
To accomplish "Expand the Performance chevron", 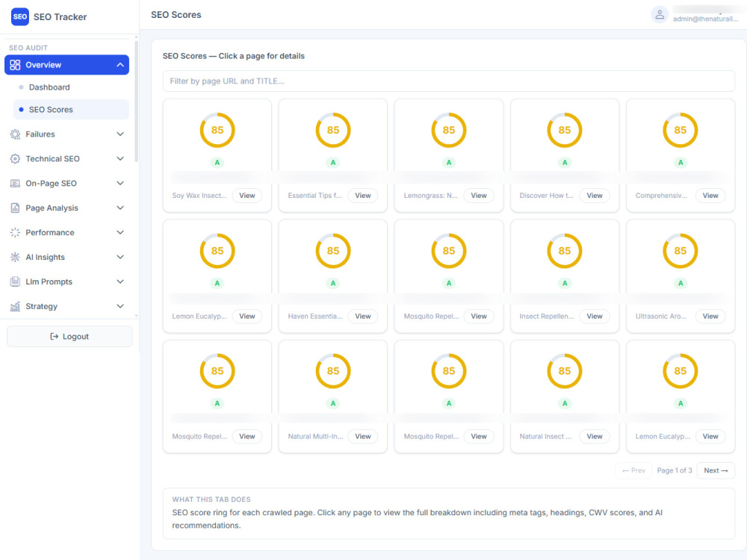I will pos(120,232).
